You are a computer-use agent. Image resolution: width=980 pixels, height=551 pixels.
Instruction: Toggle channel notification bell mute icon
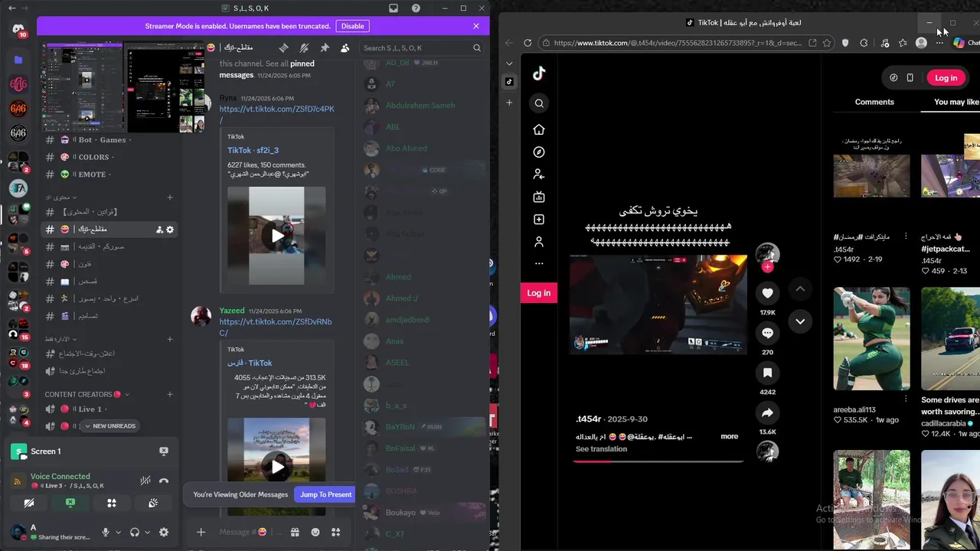click(x=304, y=47)
